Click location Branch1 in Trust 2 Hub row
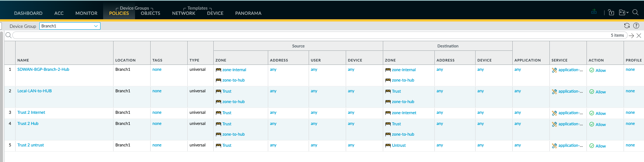This screenshot has width=644, height=162. [x=123, y=123]
